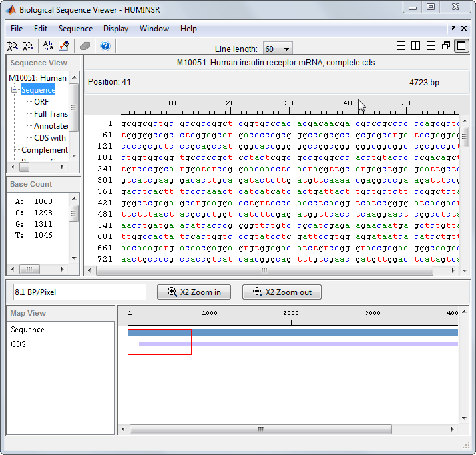
Task: Select the CDS with tree item
Action: click(x=50, y=138)
